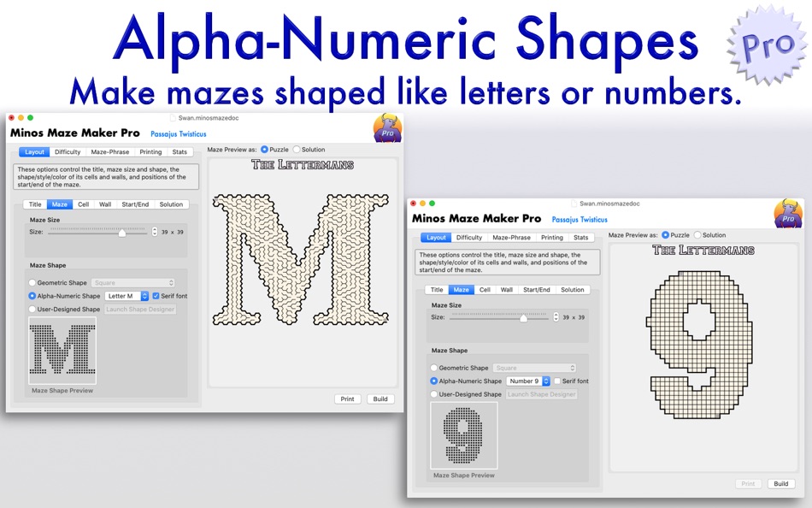Select Wall sub-tab in left window
Viewport: 812px width, 508px height.
(x=105, y=204)
